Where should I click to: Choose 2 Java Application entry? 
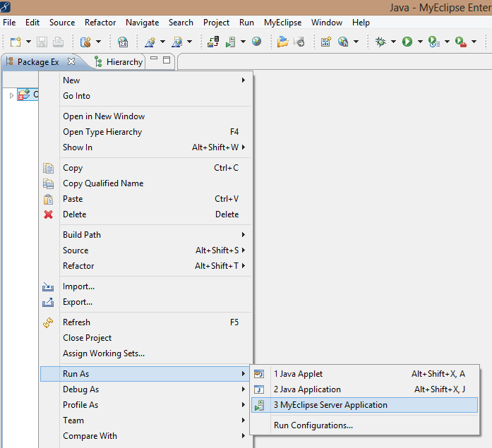pos(364,389)
